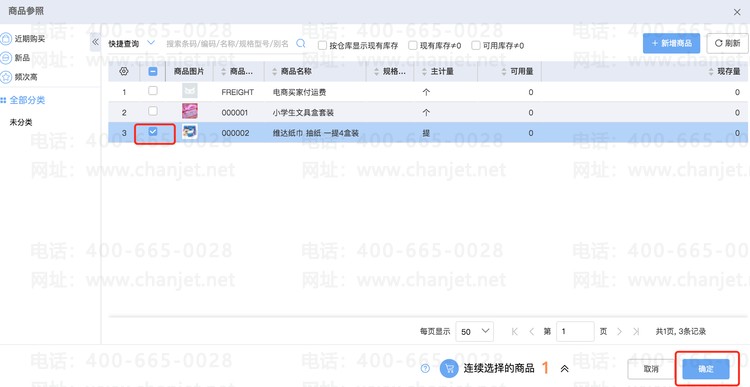Close the 商品参照 dialog
This screenshot has height=387, width=750.
point(737,12)
